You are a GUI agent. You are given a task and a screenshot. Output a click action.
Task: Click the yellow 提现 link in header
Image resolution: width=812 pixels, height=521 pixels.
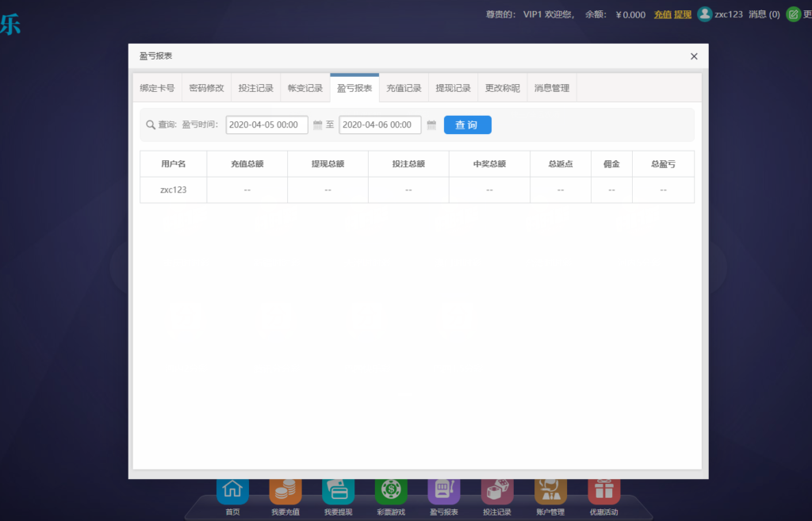682,14
